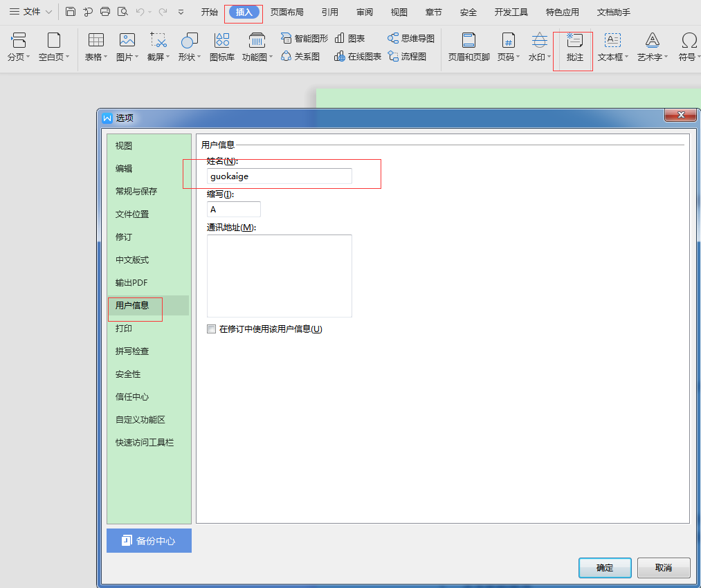This screenshot has width=701, height=588.
Task: Select 打印 in options sidebar
Action: point(124,329)
